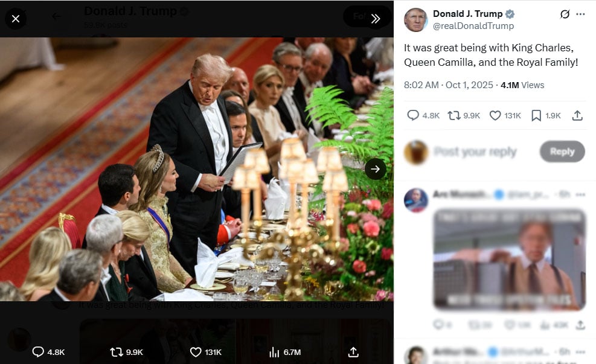
Task: Open more options on first reply
Action: [580, 194]
